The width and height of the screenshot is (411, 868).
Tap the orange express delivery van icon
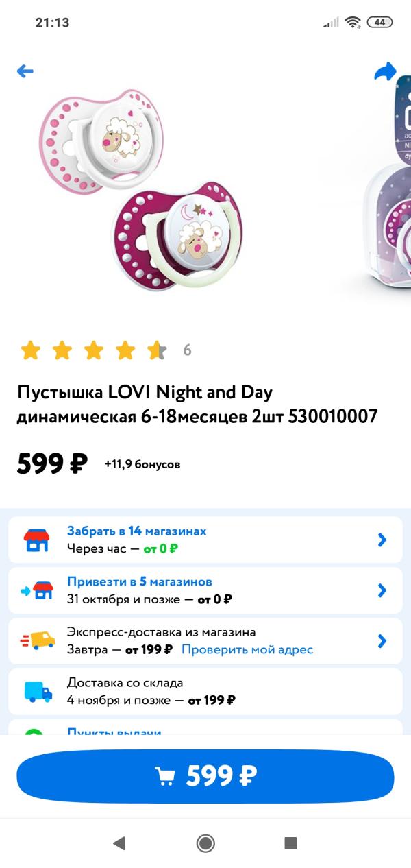point(38,641)
